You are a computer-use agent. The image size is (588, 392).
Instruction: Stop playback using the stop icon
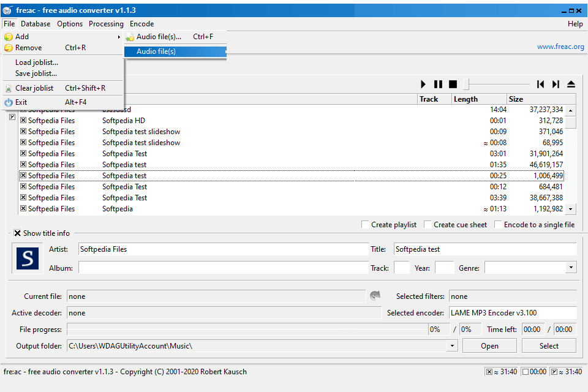click(x=453, y=85)
